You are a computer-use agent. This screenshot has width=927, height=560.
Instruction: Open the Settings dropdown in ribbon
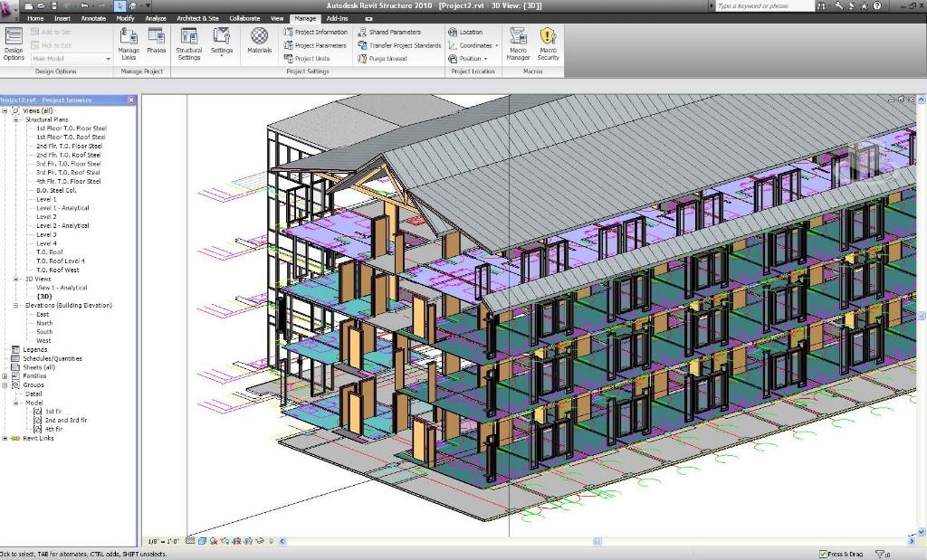pyautogui.click(x=222, y=42)
